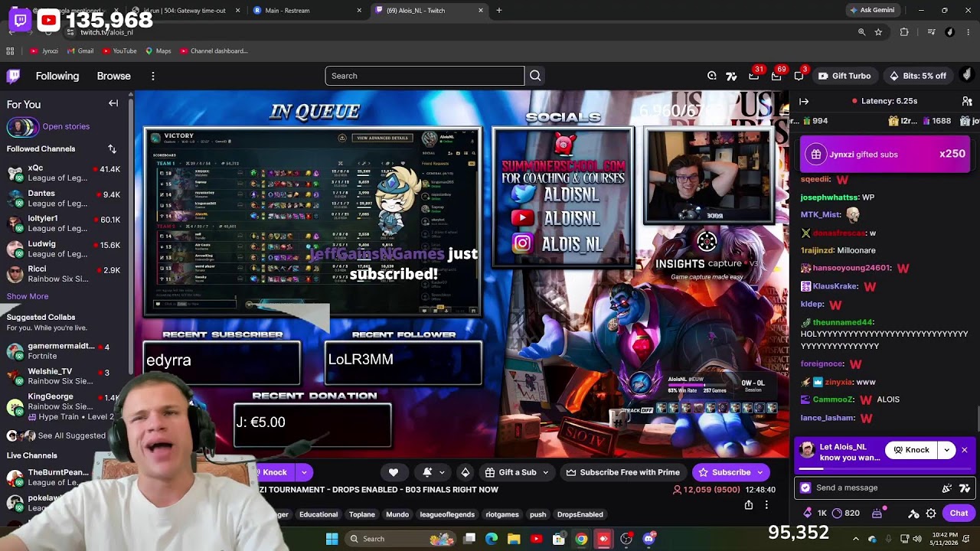This screenshot has height=551, width=980.
Task: Open Ricci channel in sidebar
Action: click(64, 274)
